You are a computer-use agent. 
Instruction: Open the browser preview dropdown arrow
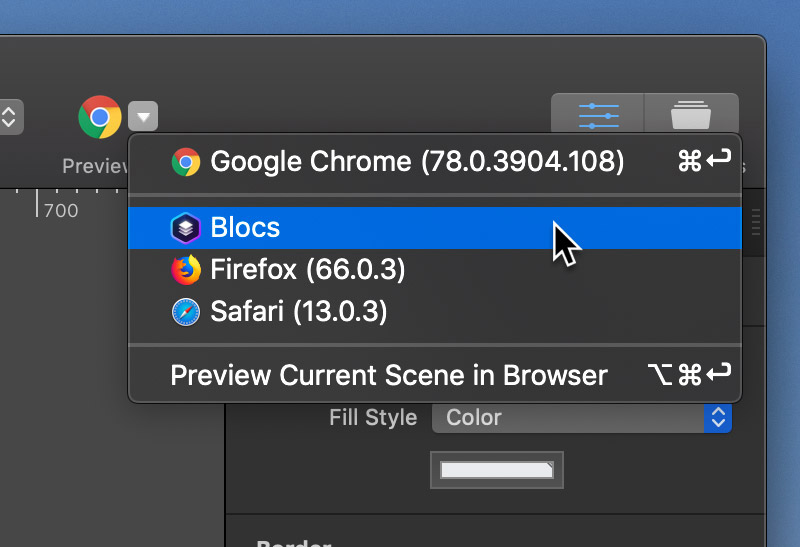tap(143, 116)
